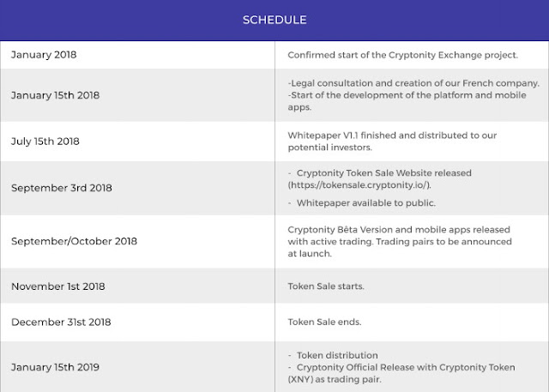Click 'Confirmed start of the Cryptonity Exchange project' text

pos(402,55)
